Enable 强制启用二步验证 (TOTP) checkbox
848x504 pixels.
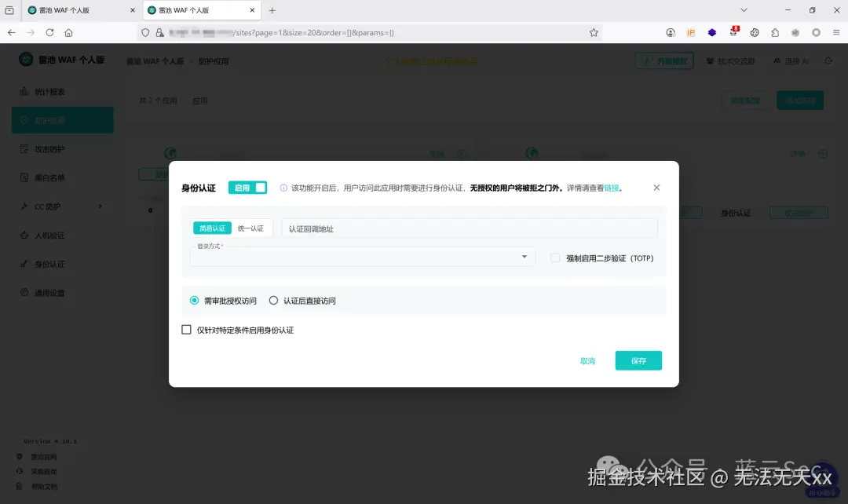[556, 258]
